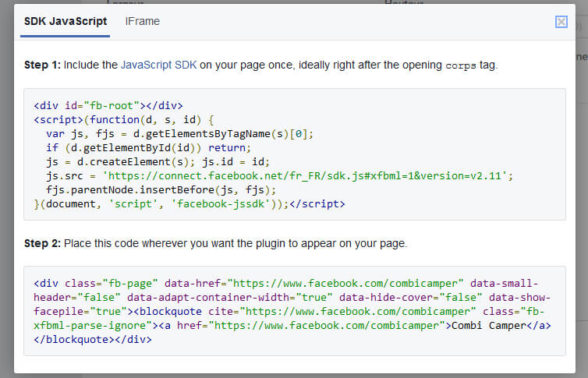
Task: Click the closing blockquote code line
Action: [x=93, y=339]
